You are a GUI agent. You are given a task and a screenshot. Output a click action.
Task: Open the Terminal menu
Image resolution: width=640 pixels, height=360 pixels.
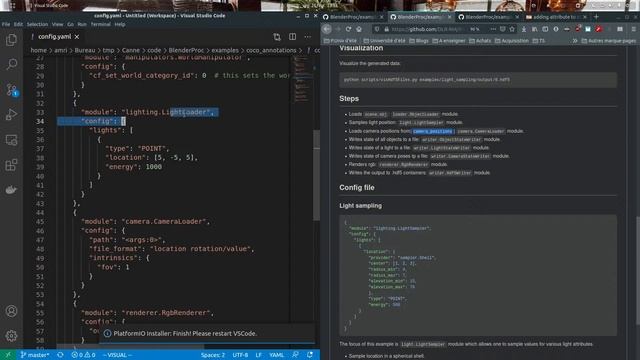100,24
